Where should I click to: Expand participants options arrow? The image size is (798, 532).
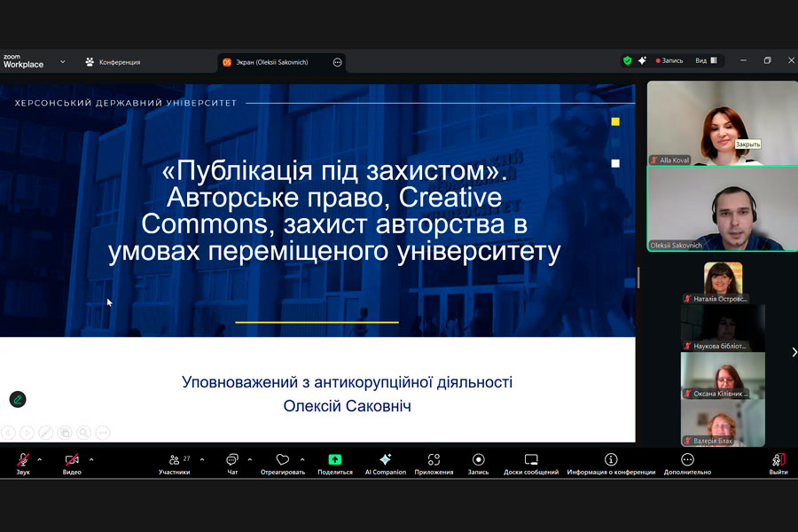point(202,459)
